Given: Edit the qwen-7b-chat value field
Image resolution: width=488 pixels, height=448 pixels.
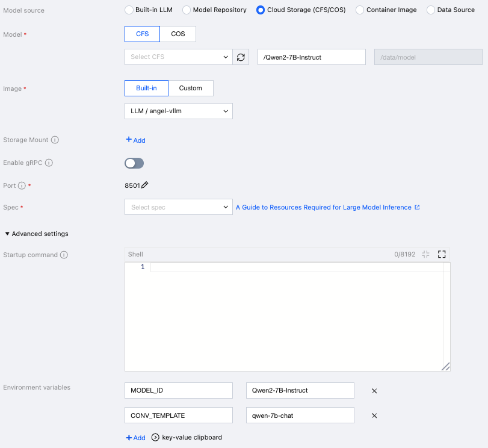Looking at the screenshot, I should 300,415.
